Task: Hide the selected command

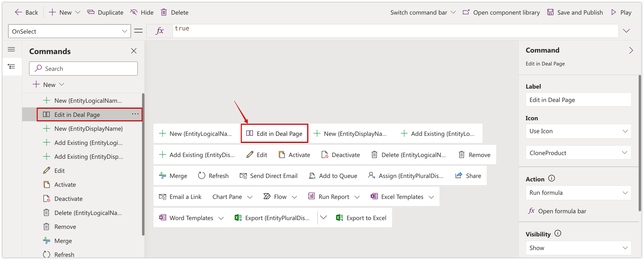Action: pos(142,12)
